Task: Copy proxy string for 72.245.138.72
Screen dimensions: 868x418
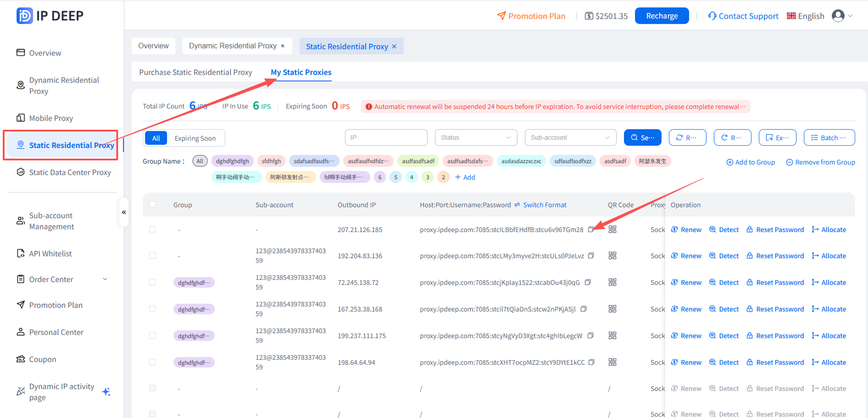Action: click(588, 282)
